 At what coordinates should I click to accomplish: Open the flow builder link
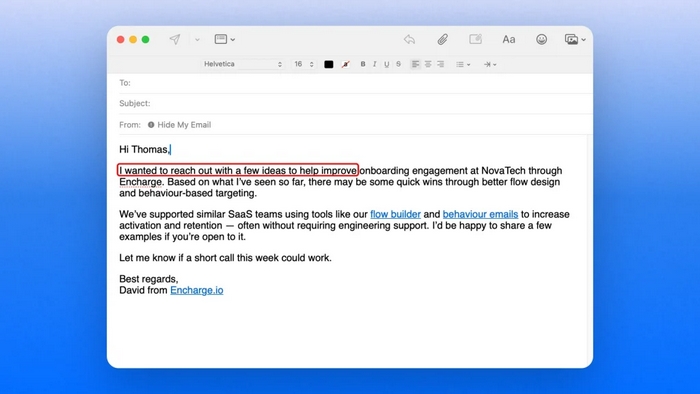[396, 214]
